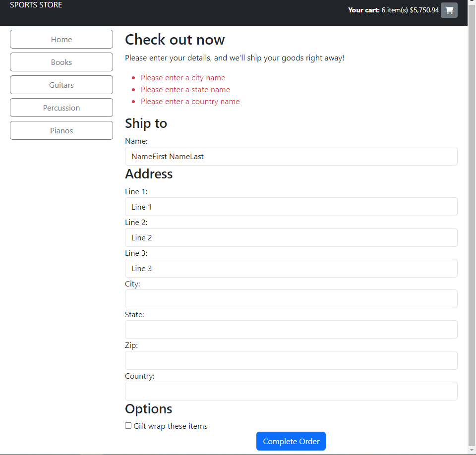This screenshot has width=476, height=455.
Task: Focus the Name input field
Action: 291,156
